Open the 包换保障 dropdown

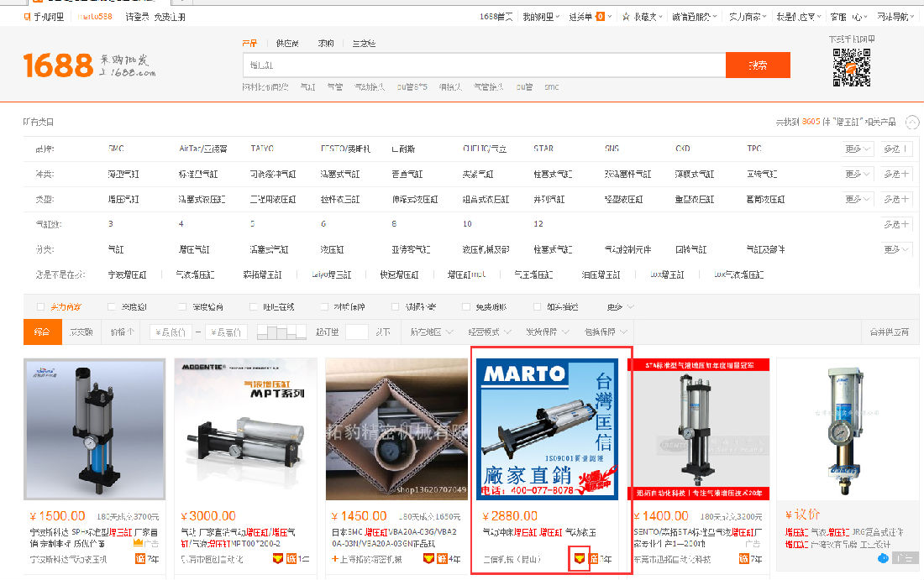point(606,332)
